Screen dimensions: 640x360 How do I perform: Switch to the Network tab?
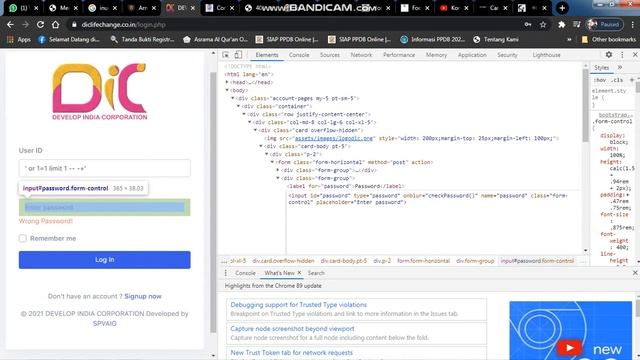point(361,55)
